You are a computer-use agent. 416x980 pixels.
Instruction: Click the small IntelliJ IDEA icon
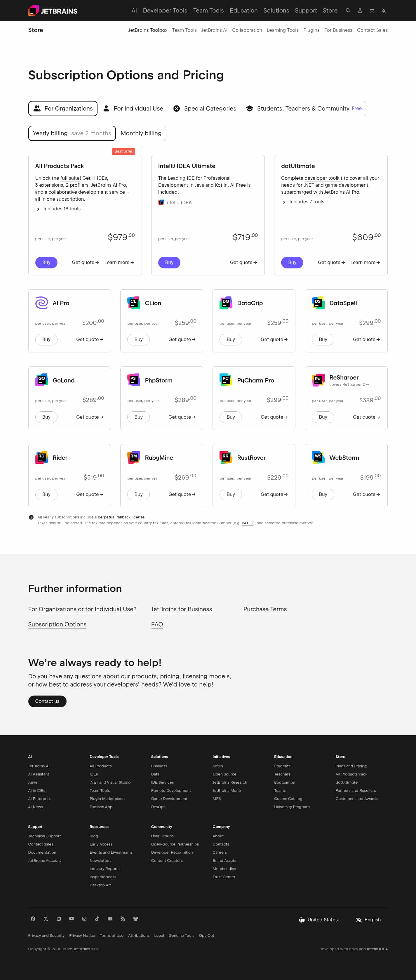coord(161,202)
